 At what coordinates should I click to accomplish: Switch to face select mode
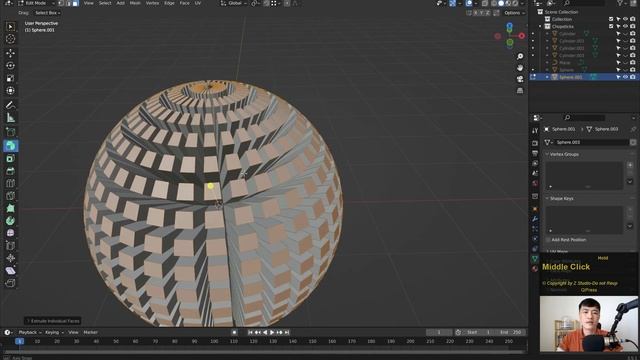point(75,3)
